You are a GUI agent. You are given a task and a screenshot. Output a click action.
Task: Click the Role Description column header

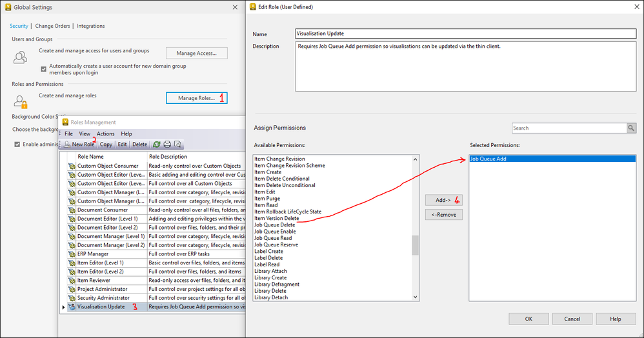pos(196,157)
